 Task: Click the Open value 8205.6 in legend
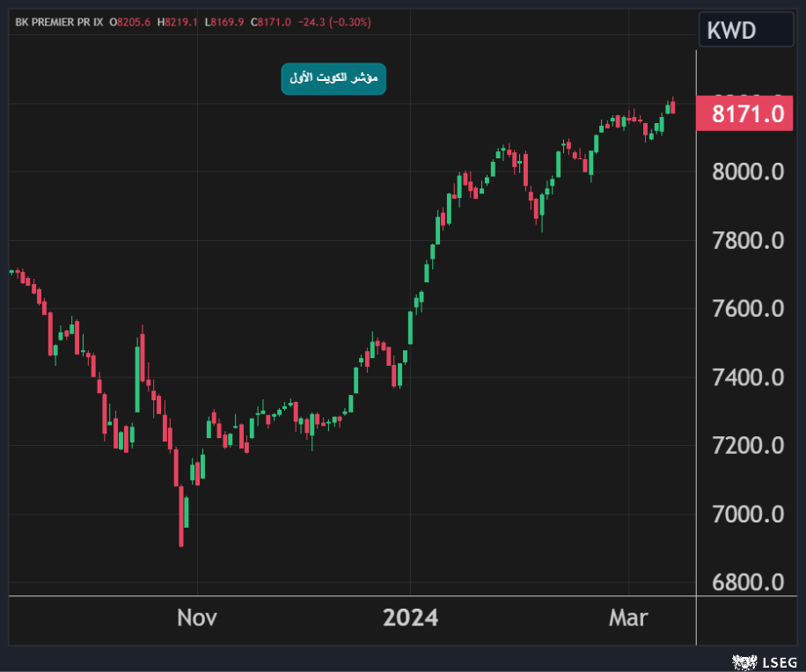pyautogui.click(x=131, y=22)
